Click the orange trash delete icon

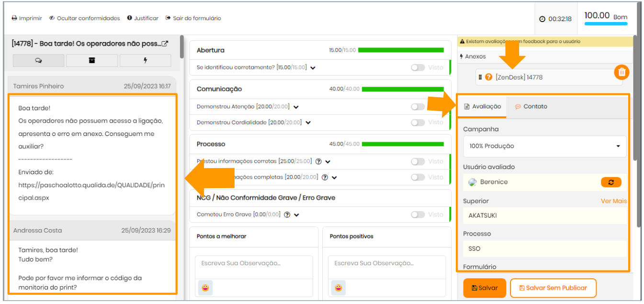[x=621, y=72]
